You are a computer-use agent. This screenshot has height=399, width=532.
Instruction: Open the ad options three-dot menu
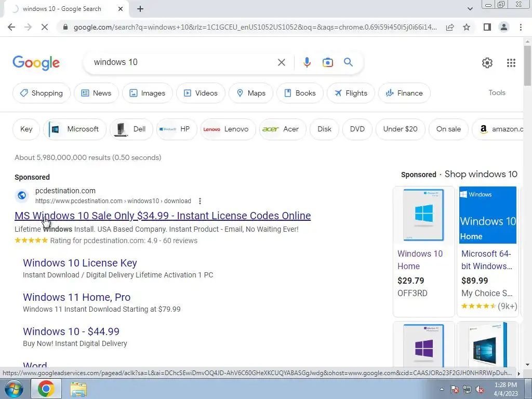[200, 201]
